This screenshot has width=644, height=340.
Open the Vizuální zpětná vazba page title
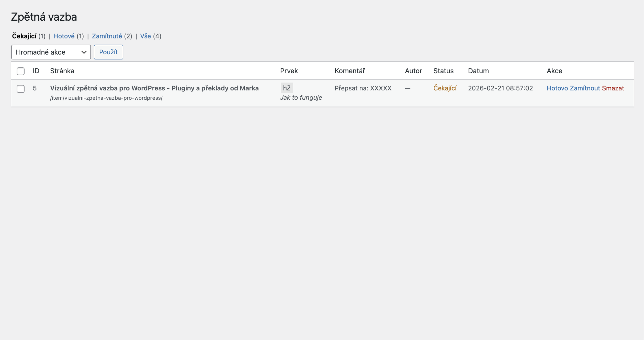point(154,88)
